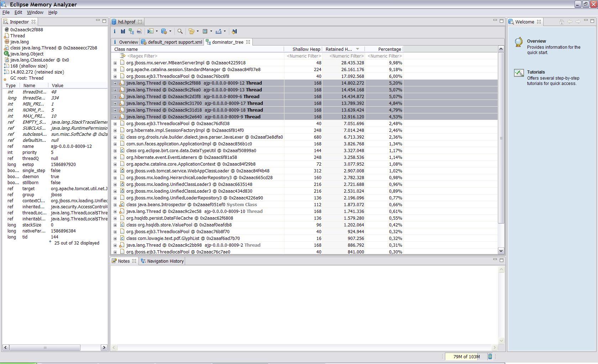Click the Export results icon
The image size is (598, 364).
219,31
